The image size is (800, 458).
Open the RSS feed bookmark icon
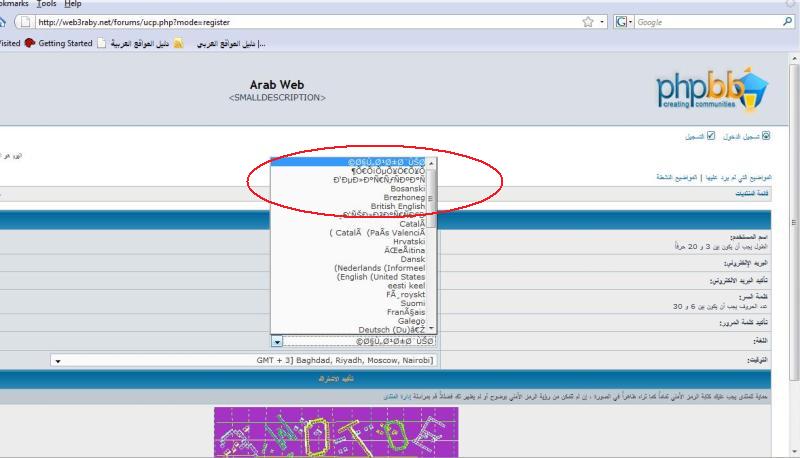pyautogui.click(x=179, y=44)
